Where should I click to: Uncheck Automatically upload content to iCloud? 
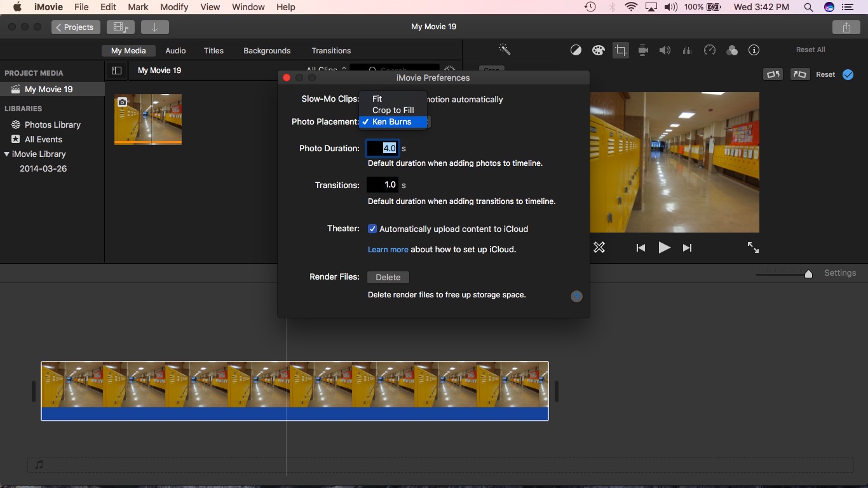click(372, 229)
